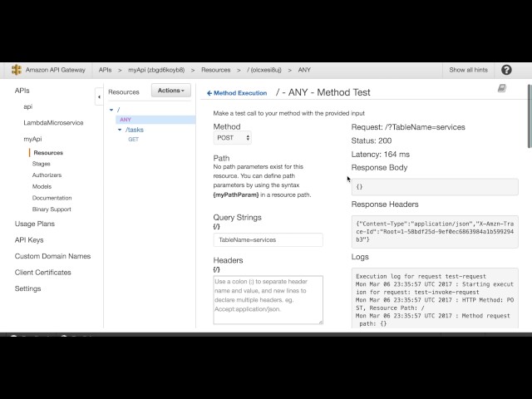
Task: Collapse the root / resource tree node
Action: point(111,110)
